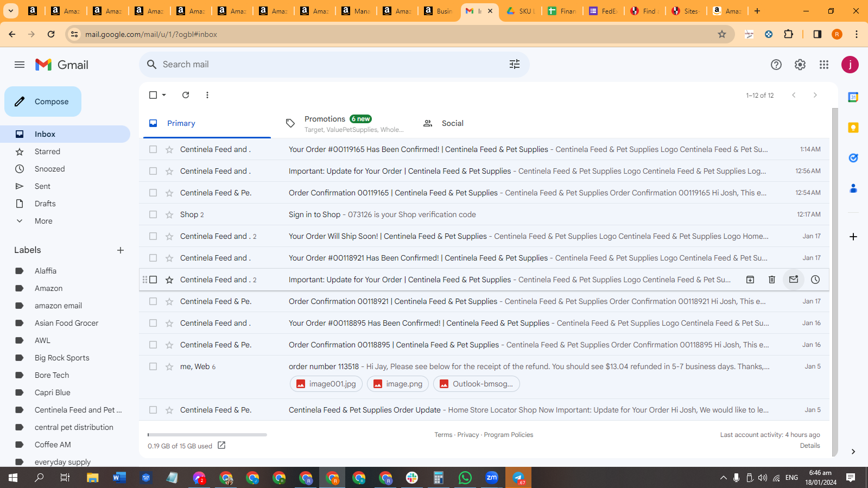
Task: Check the Order #00118921 Confirmed email
Action: [153, 258]
